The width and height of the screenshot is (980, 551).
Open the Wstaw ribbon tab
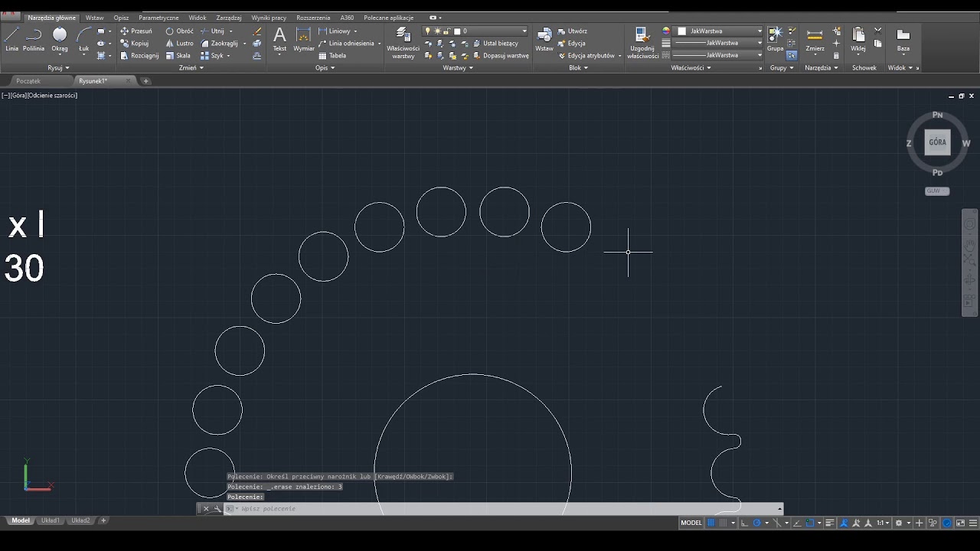coord(94,18)
